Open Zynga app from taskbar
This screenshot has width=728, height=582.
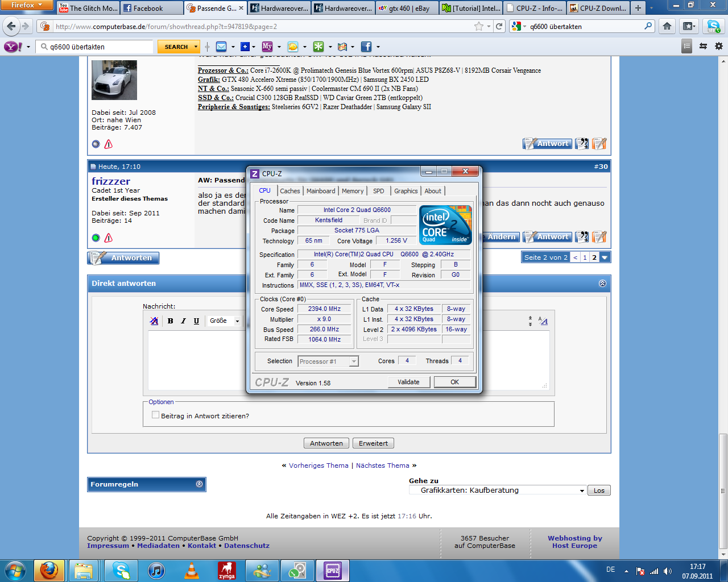(x=227, y=570)
